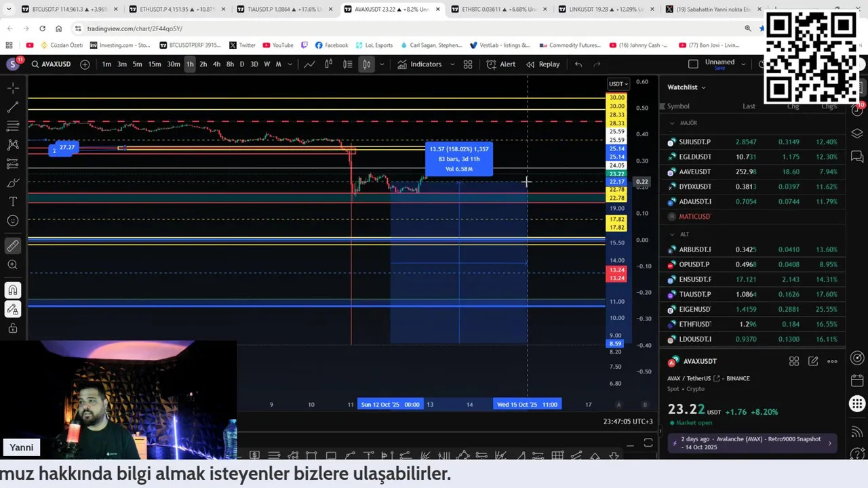Switch to the 1m timeframe
This screenshot has height=488, width=868.
click(x=107, y=64)
